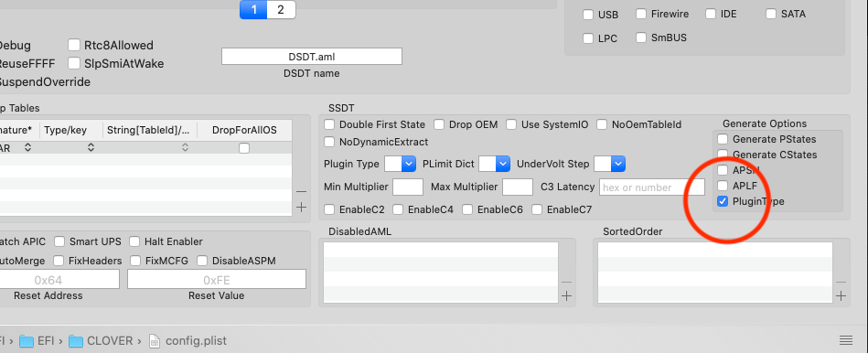The image size is (868, 353).
Task: Tick the SATA checkbox
Action: [771, 14]
